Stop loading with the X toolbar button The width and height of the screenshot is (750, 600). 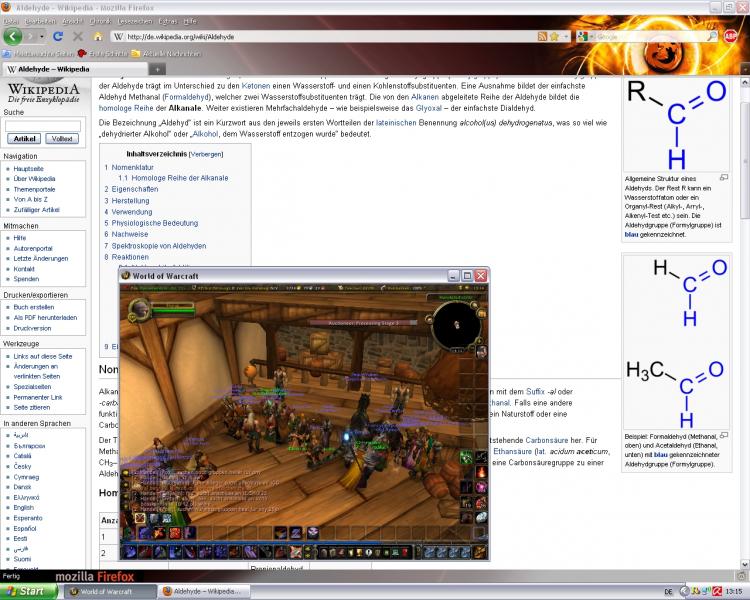78,36
